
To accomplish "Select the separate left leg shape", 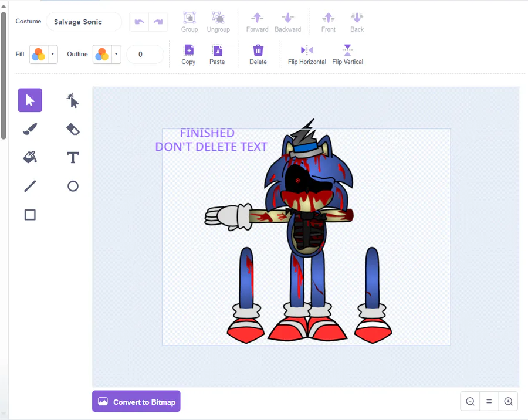I will (x=246, y=296).
